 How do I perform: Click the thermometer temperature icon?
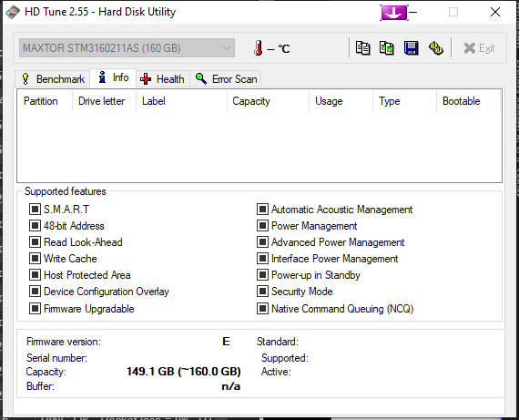pos(259,48)
